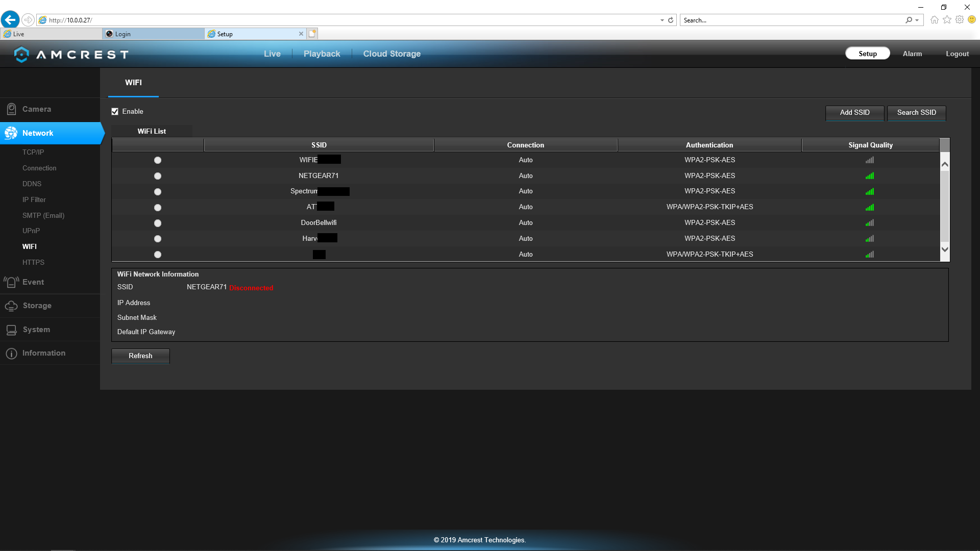Open TCP/IP network settings
Screen dimensions: 980x551
[x=33, y=152]
